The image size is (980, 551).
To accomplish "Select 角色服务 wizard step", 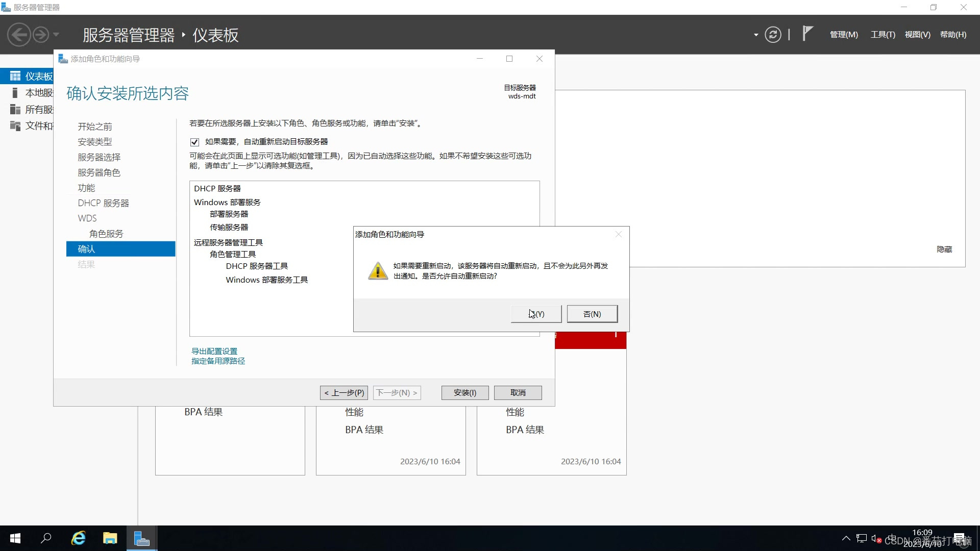I will [106, 234].
